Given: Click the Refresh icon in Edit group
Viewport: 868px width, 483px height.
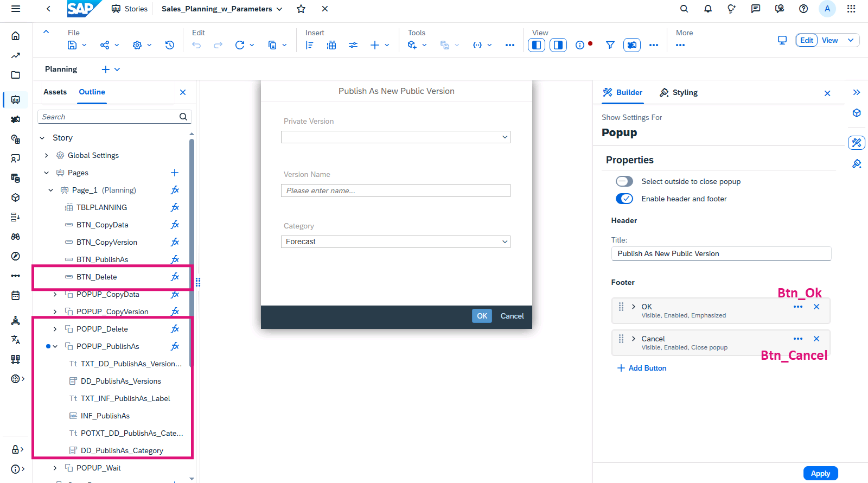Looking at the screenshot, I should (240, 45).
